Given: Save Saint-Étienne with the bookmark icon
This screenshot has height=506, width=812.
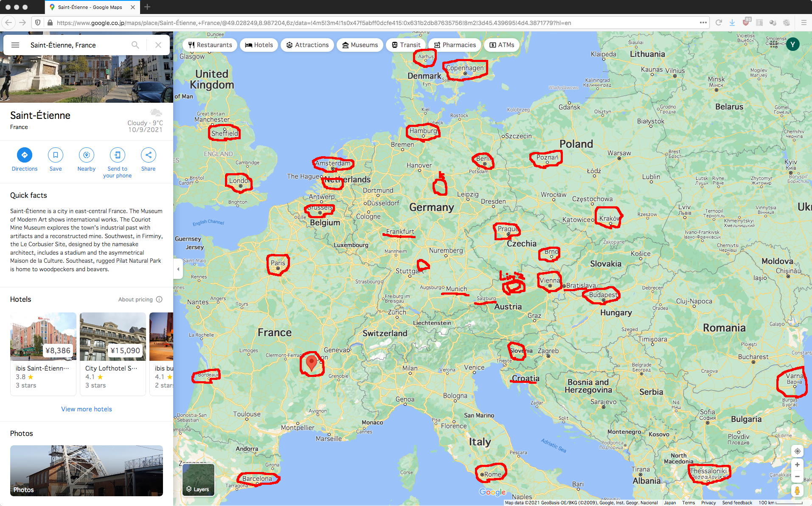Looking at the screenshot, I should [x=56, y=155].
